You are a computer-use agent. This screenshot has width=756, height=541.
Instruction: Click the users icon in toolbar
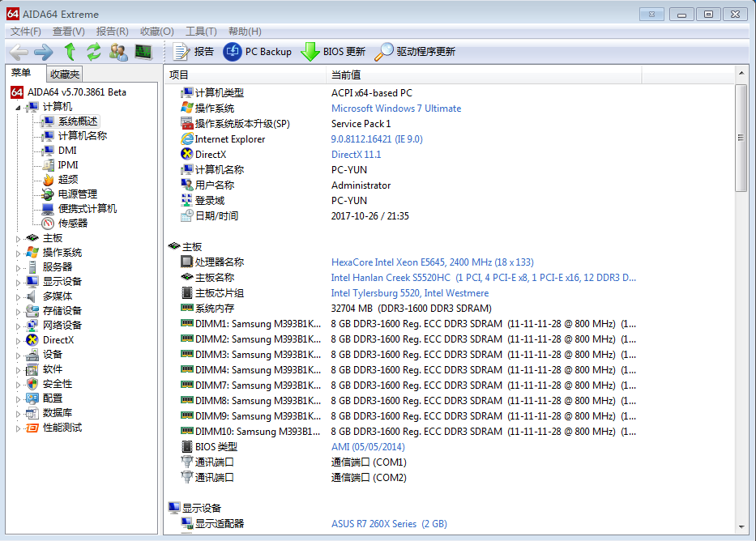click(x=118, y=52)
